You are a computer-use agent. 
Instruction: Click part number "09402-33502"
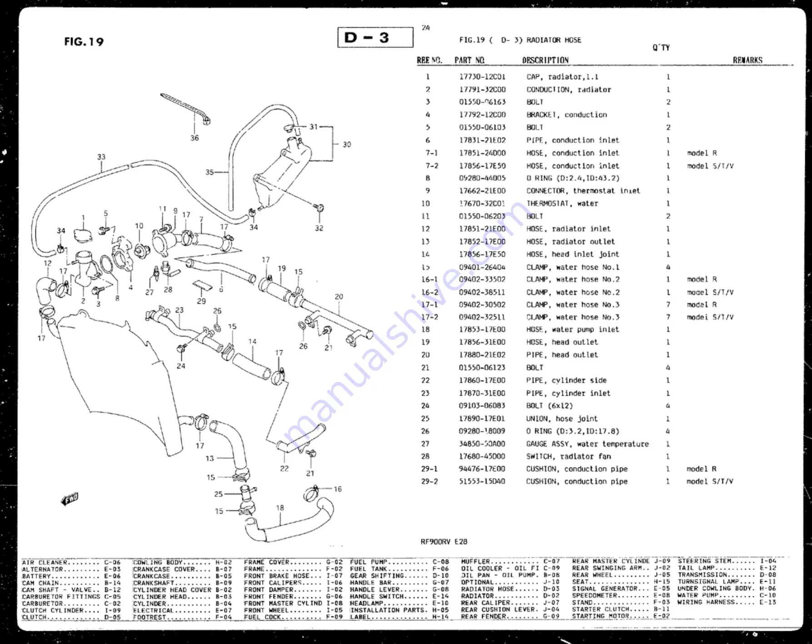click(x=482, y=279)
